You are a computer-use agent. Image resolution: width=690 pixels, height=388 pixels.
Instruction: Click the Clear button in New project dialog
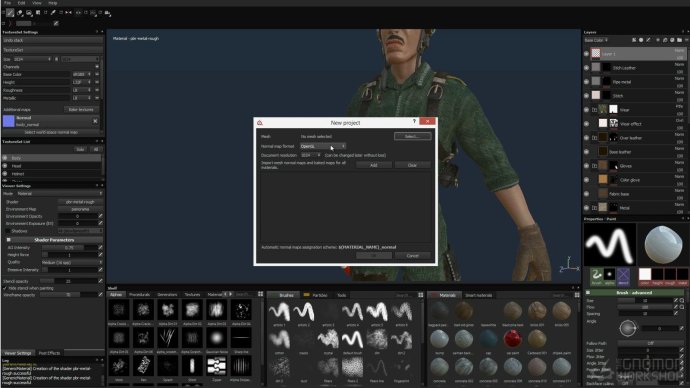point(412,165)
